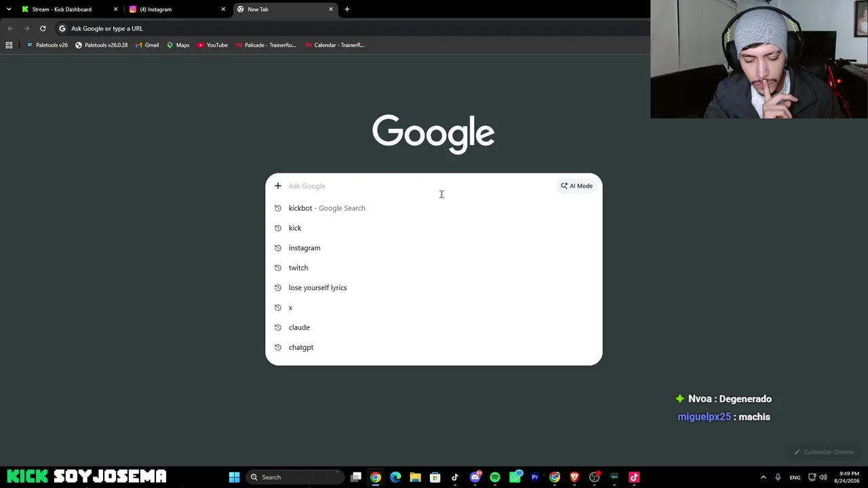868x488 pixels.
Task: Open the Paletools v26 bookmark
Action: 47,45
